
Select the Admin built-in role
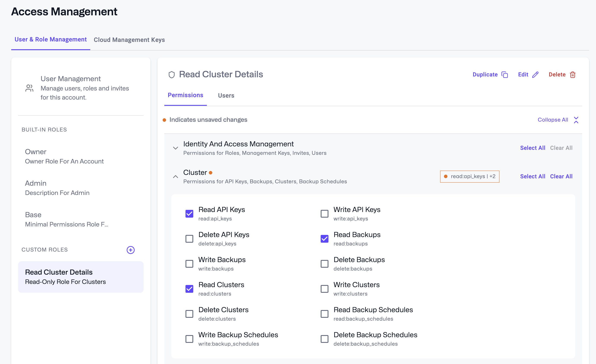tap(57, 188)
